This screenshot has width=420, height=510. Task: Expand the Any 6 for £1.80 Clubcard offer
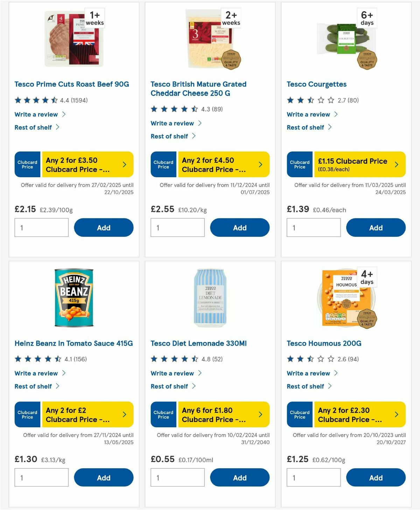(x=223, y=414)
